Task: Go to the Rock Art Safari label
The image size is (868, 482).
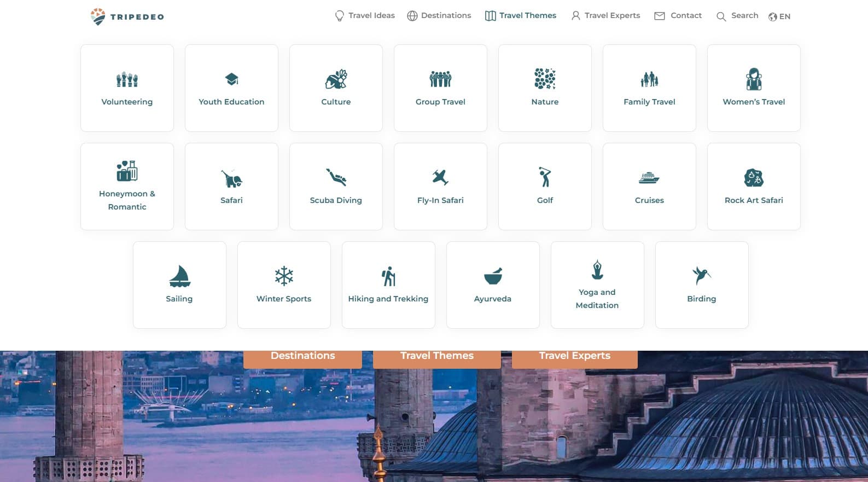Action: pyautogui.click(x=754, y=200)
